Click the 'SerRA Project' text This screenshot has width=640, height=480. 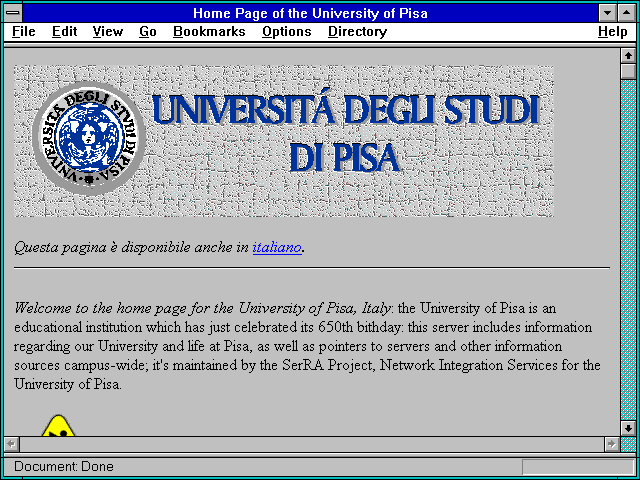click(328, 365)
